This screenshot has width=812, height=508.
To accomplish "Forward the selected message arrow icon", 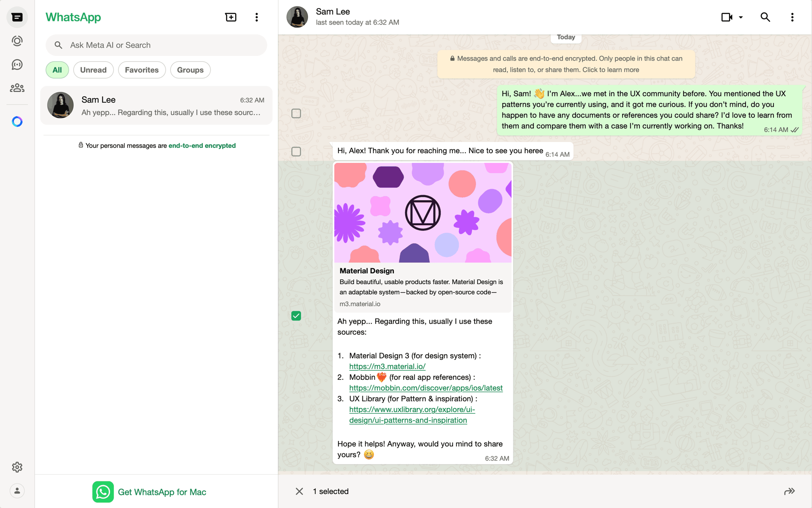I will click(790, 491).
